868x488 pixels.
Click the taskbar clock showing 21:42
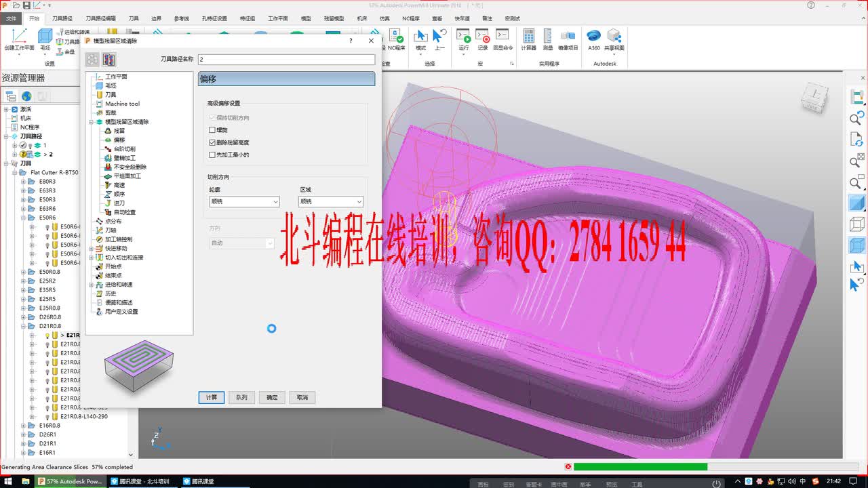833,481
